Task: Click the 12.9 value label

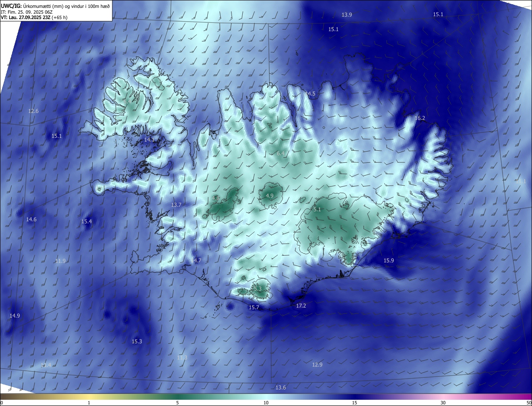Action: (317, 364)
